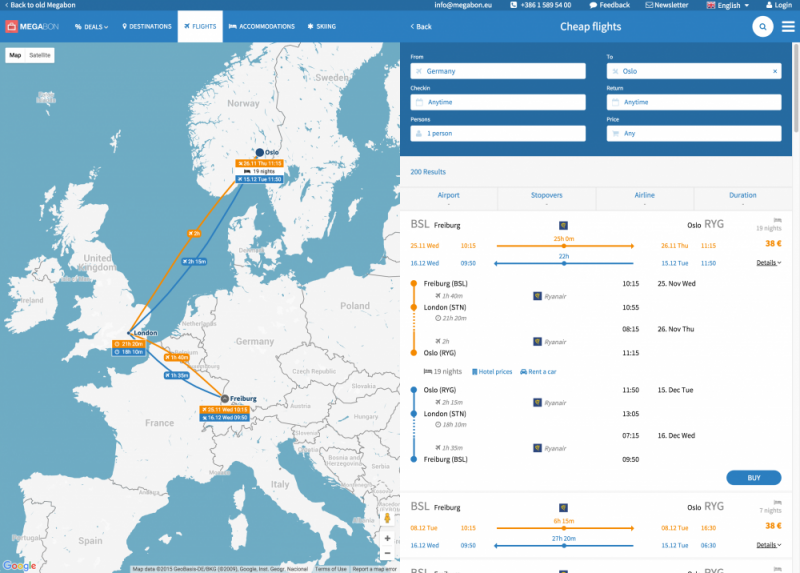
Task: Click the results panel vertical scrollbar
Action: [795, 87]
